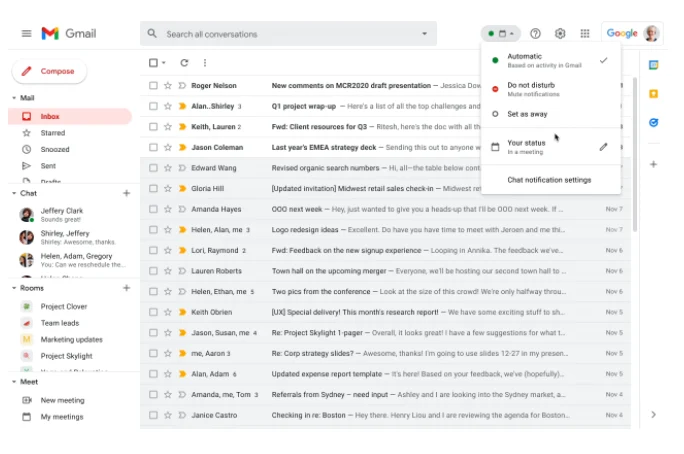Viewport: 684px width, 454px height.
Task: Click the plus Get add-ons icon
Action: click(653, 164)
